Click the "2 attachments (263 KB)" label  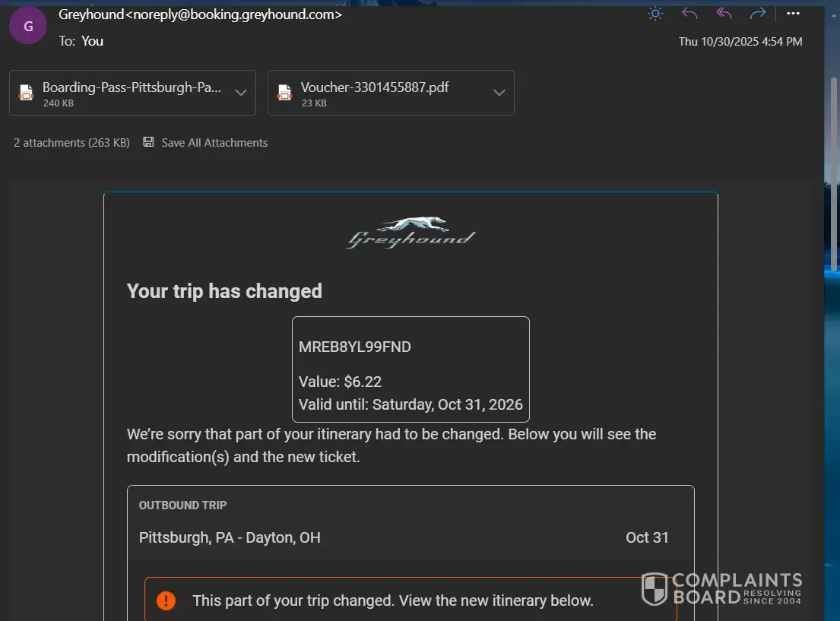(71, 143)
